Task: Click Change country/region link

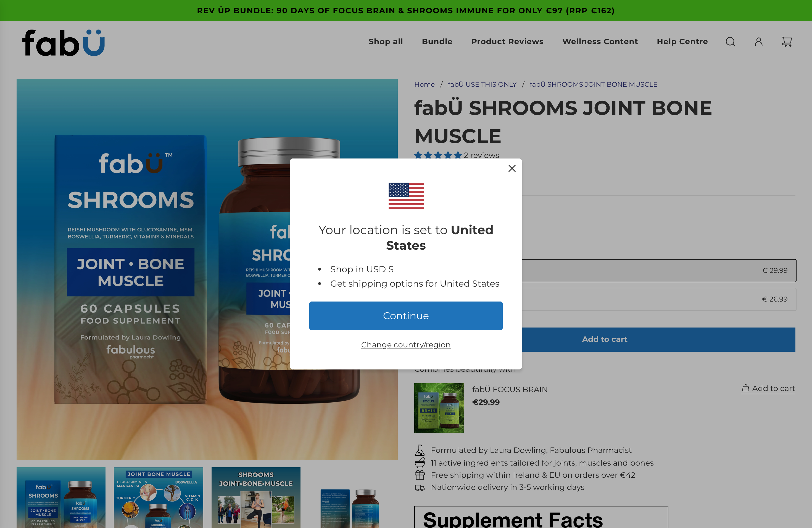Action: 406,345
